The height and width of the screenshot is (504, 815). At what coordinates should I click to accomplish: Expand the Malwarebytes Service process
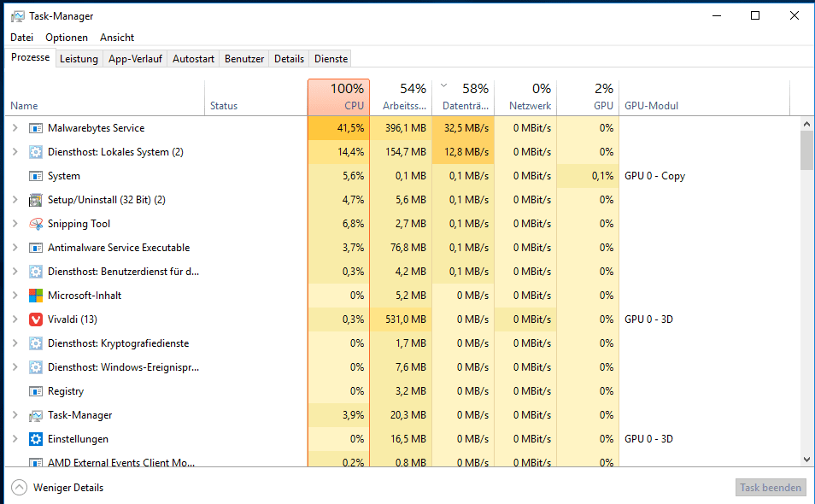point(15,128)
